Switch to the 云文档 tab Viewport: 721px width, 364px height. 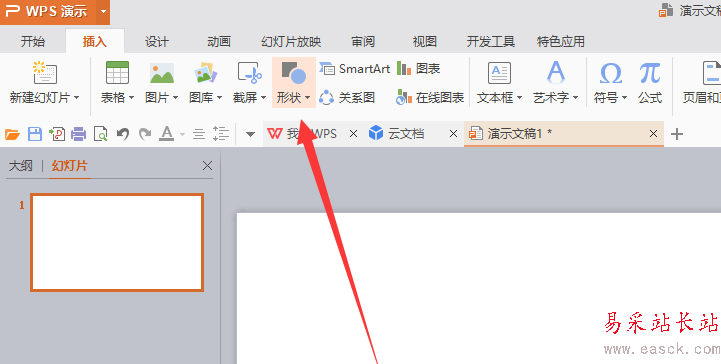[396, 134]
